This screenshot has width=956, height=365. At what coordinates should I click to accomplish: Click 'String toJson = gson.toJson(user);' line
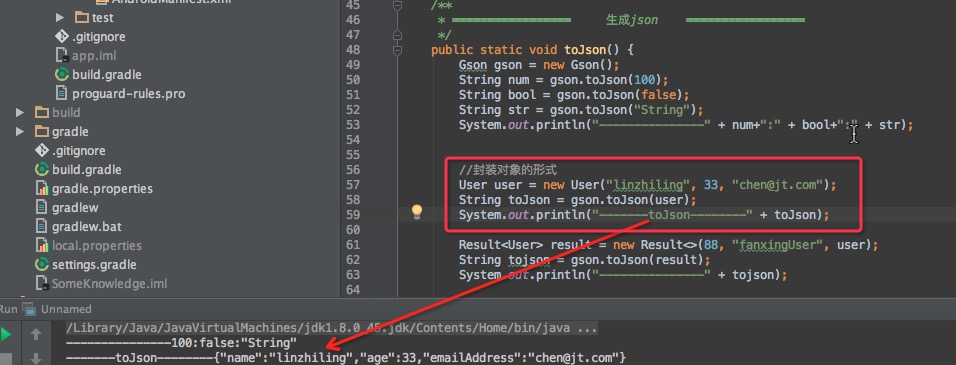[x=577, y=200]
